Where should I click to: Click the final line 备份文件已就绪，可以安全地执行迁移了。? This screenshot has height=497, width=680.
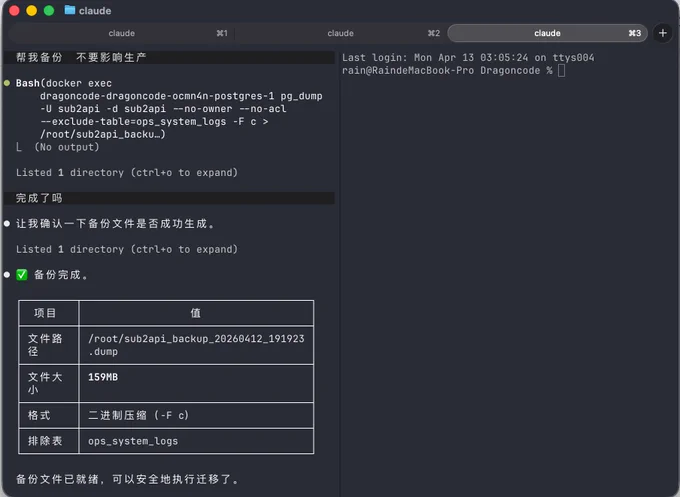pyautogui.click(x=127, y=479)
